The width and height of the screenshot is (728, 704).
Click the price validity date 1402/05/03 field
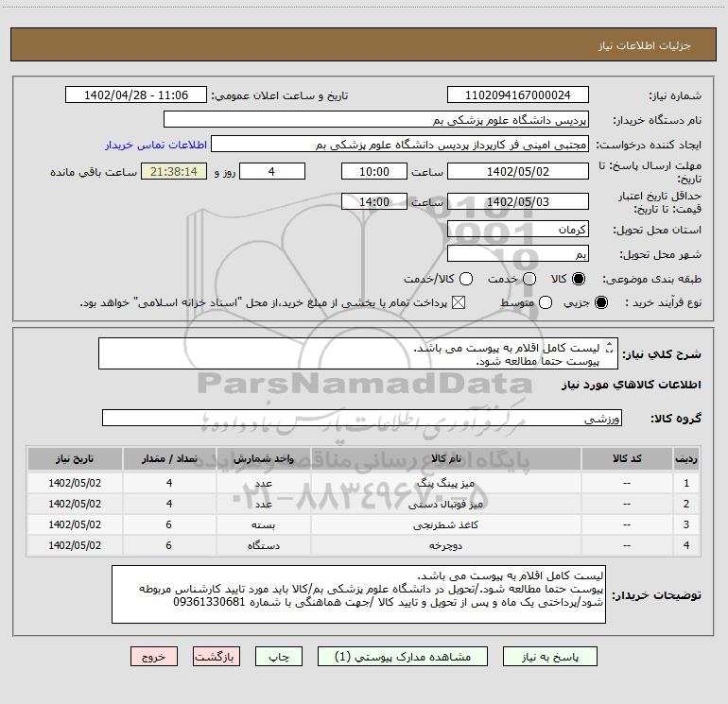(518, 201)
